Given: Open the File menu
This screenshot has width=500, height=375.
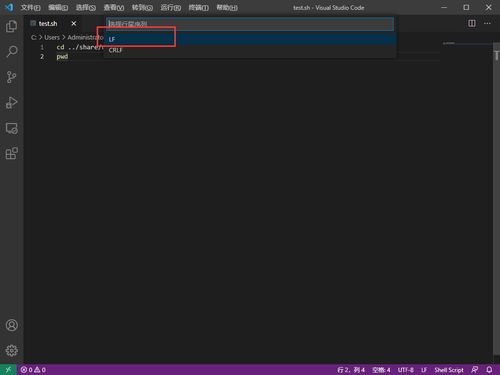Looking at the screenshot, I should 30,7.
